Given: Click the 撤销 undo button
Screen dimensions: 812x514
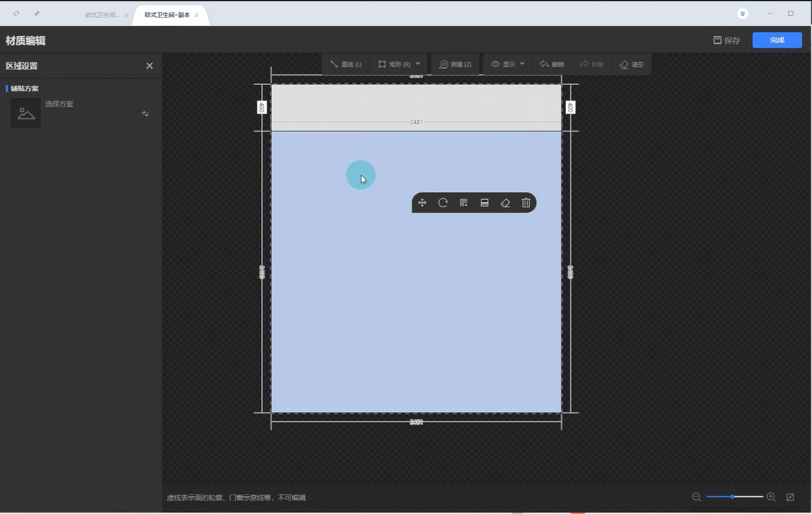Looking at the screenshot, I should click(x=552, y=65).
